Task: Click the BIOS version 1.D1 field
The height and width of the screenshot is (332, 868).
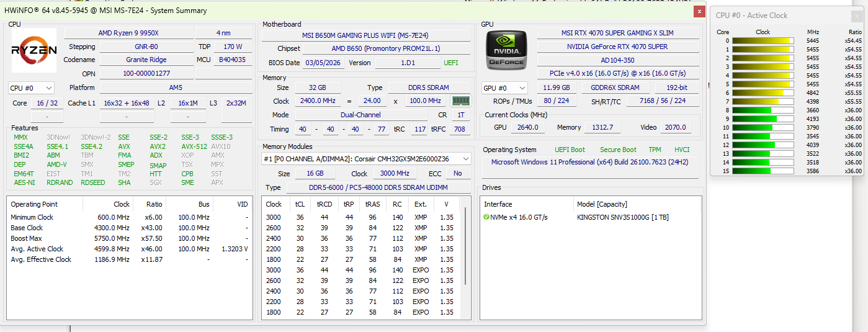Action: coord(407,63)
